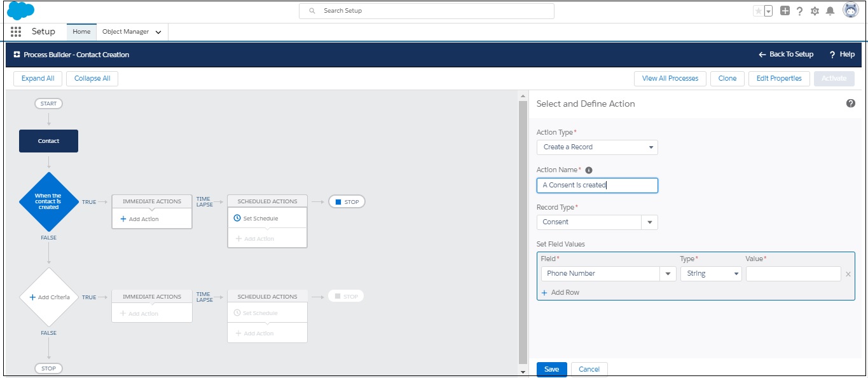The image size is (868, 378).
Task: Clone this process
Action: (727, 79)
